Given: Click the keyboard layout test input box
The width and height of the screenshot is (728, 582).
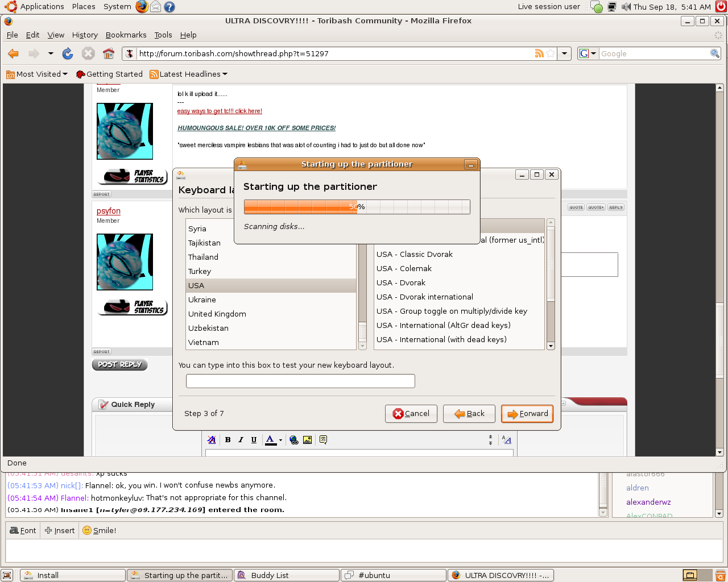Looking at the screenshot, I should (x=300, y=381).
